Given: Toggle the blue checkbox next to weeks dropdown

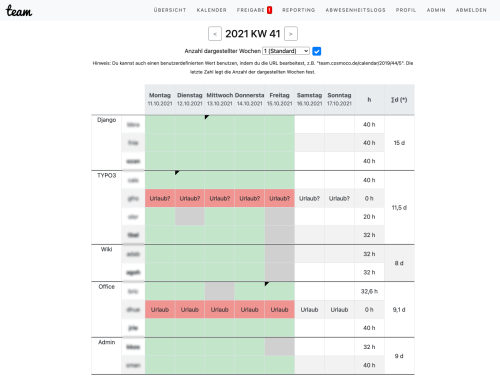Looking at the screenshot, I should [317, 51].
